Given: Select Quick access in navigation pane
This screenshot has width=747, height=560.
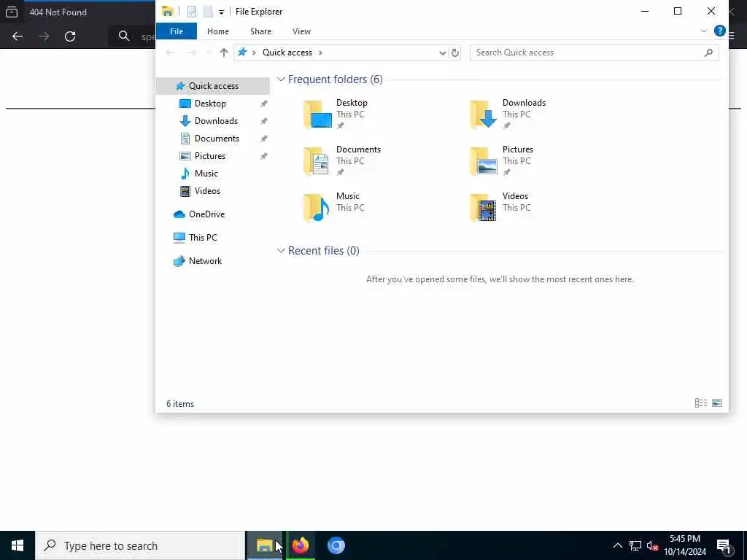Looking at the screenshot, I should coord(213,86).
